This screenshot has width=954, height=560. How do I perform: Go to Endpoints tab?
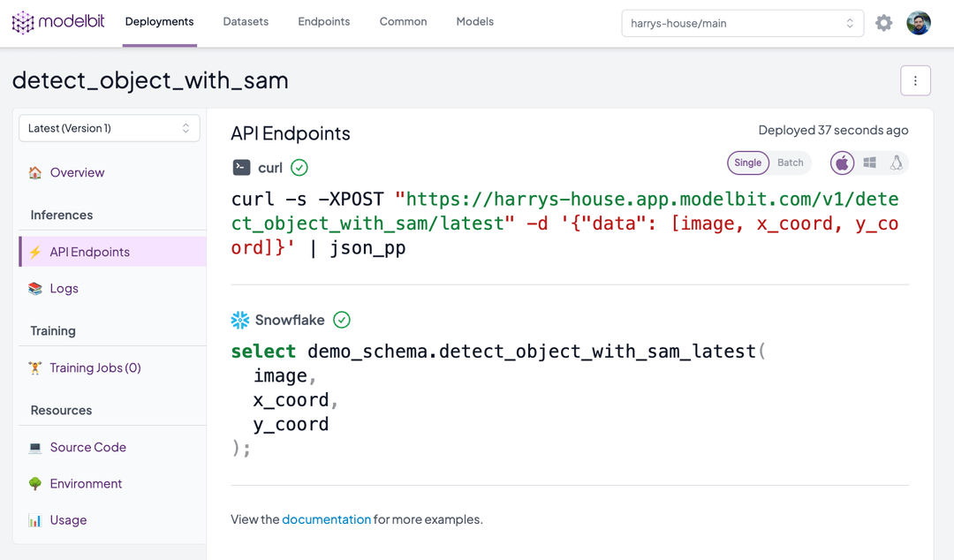323,22
